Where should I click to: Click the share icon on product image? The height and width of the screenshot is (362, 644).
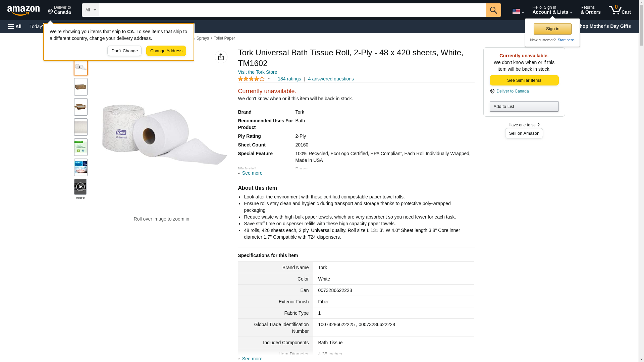pos(221,57)
